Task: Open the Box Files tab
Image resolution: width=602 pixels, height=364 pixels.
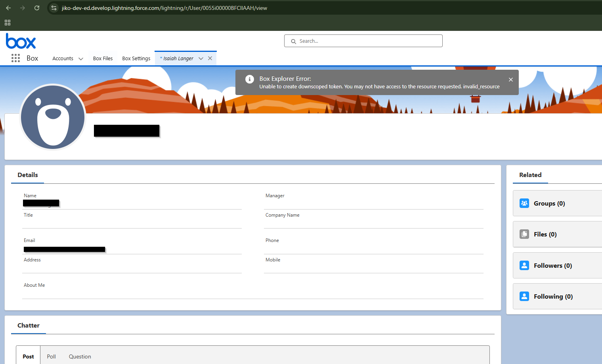Action: 103,59
